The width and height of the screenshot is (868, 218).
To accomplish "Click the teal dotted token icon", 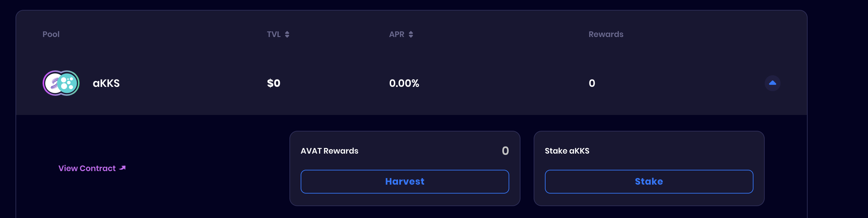I will pyautogui.click(x=68, y=83).
